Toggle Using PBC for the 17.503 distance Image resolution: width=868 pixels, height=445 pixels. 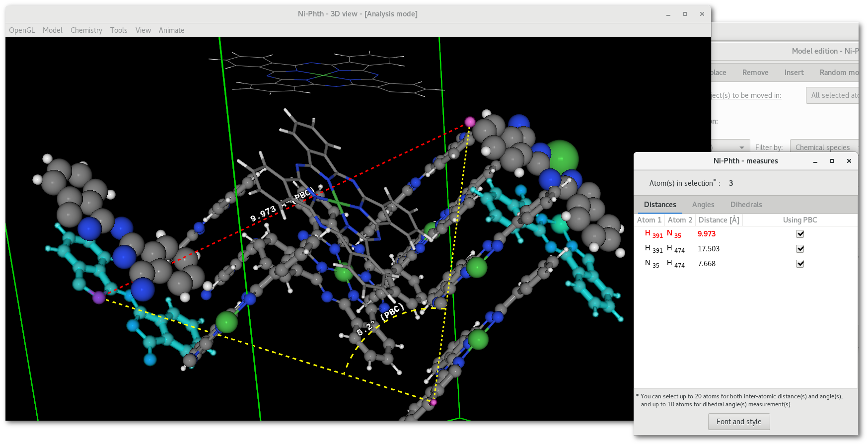click(x=800, y=249)
